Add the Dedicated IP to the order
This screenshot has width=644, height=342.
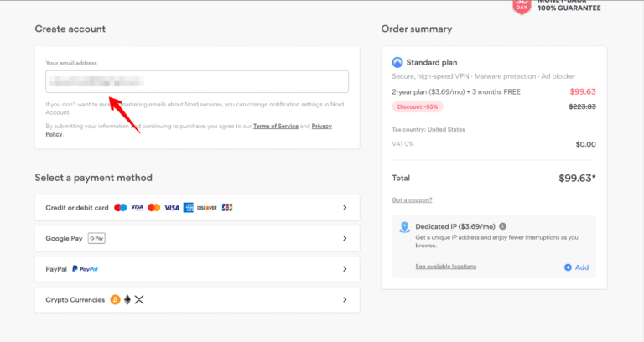pyautogui.click(x=577, y=267)
